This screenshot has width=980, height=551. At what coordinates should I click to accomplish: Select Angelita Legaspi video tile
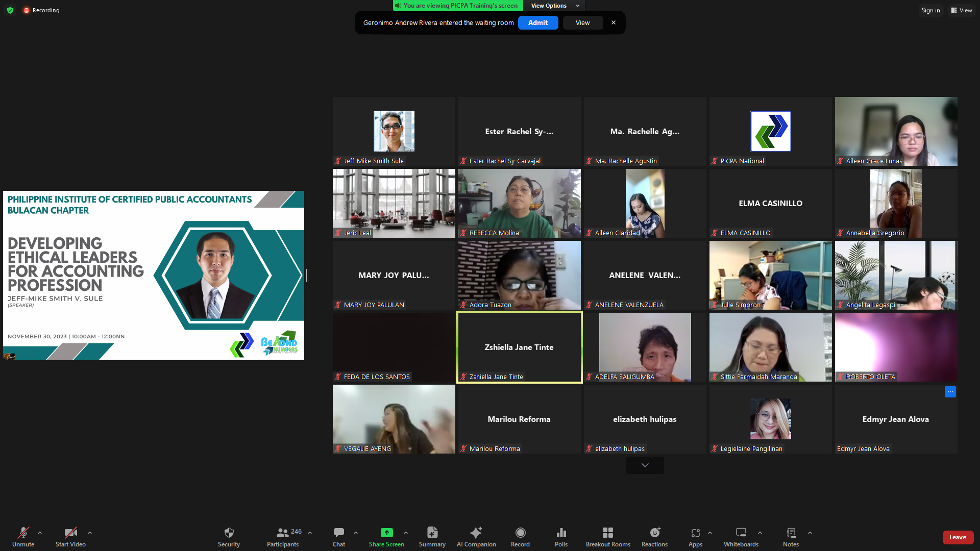click(896, 275)
